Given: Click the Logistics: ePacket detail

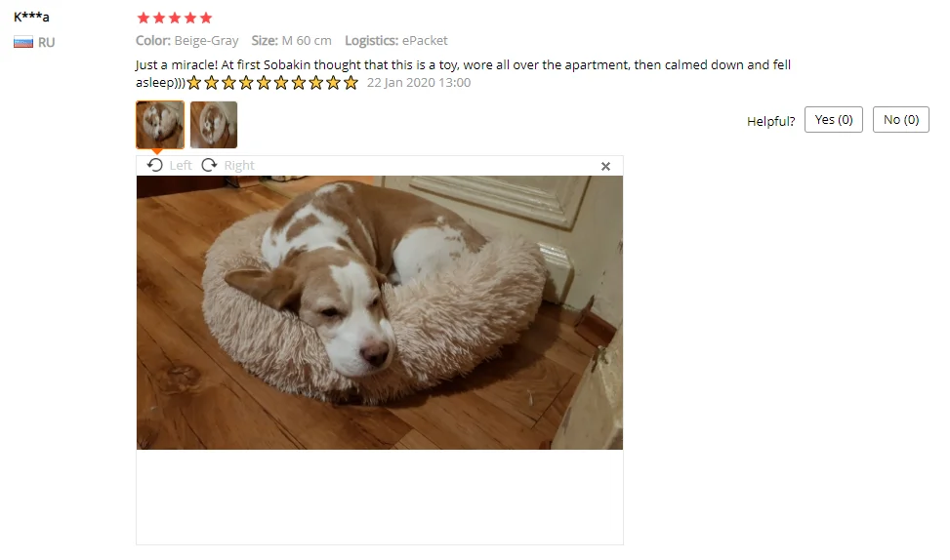Looking at the screenshot, I should [x=396, y=41].
